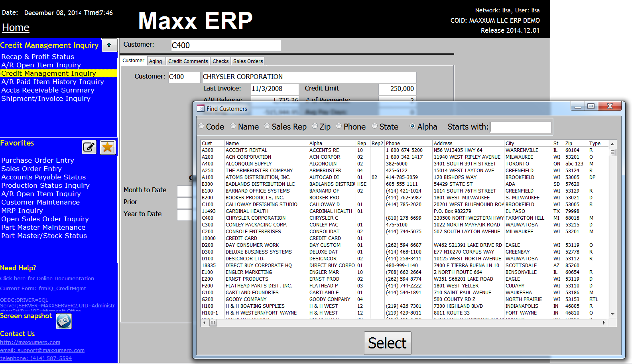The image size is (632, 364).
Task: Click the customer list scroll-down arrow
Action: coord(612,314)
